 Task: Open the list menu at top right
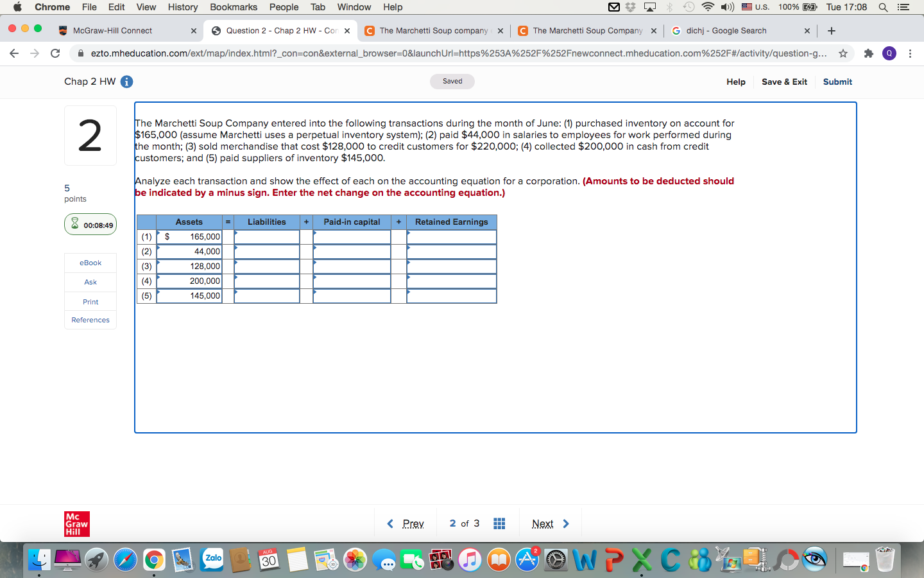click(904, 7)
